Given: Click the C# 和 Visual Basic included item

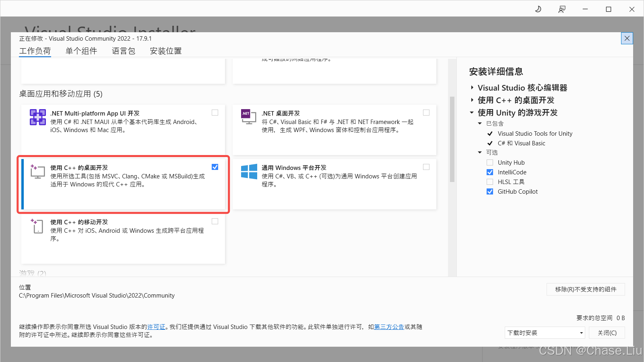Looking at the screenshot, I should point(521,143).
